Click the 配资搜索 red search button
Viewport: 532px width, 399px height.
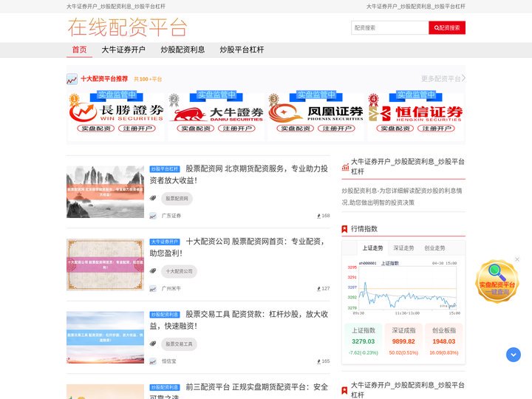447,28
